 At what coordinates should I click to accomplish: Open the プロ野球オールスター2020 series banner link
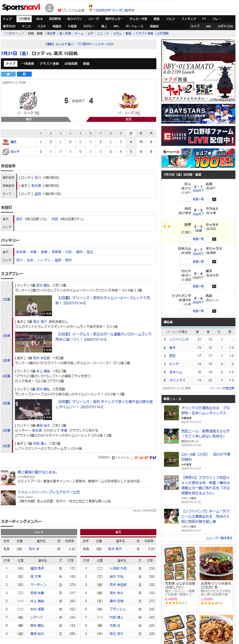pyautogui.click(x=80, y=44)
